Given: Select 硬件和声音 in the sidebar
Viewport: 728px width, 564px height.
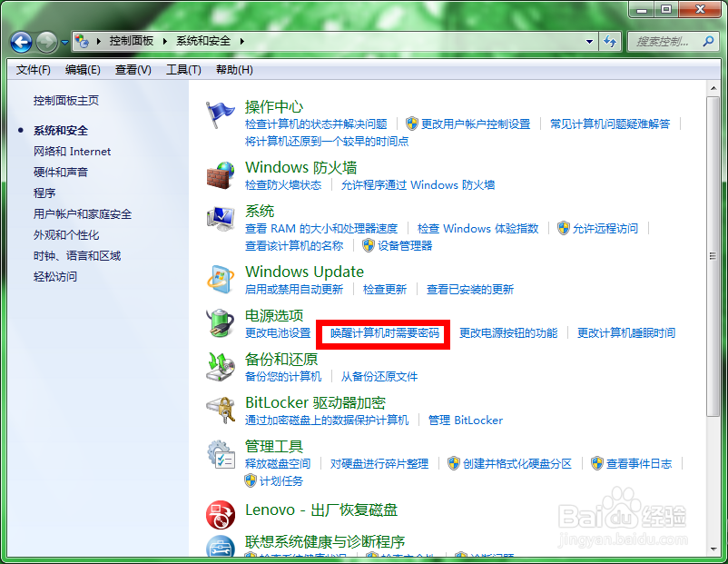Looking at the screenshot, I should click(x=61, y=172).
